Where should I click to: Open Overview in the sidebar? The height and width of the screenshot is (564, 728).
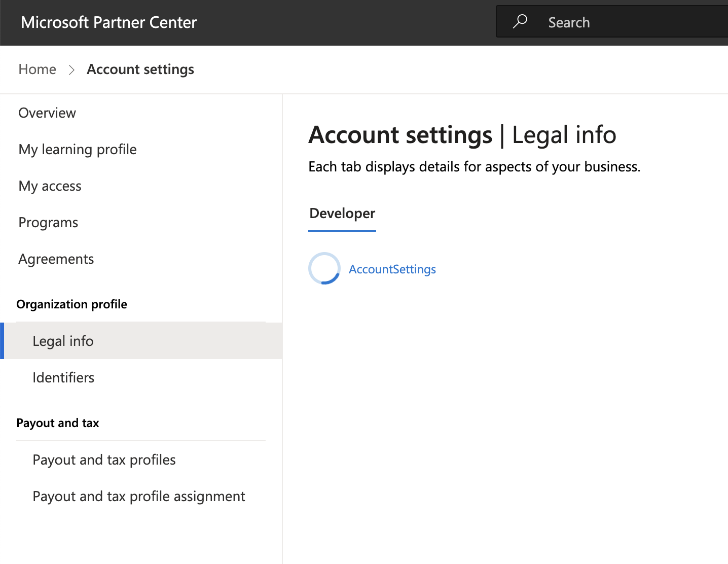point(47,113)
